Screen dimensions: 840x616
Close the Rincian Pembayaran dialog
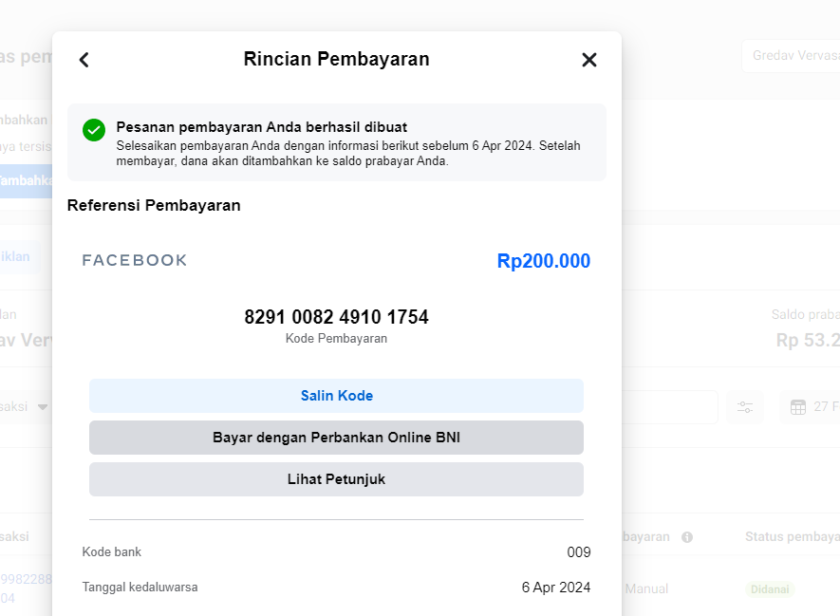(x=589, y=60)
